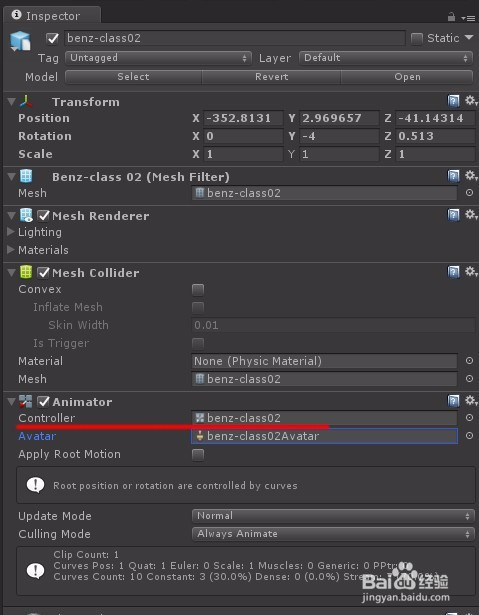Click the Avatar field benz-class02Avatar
479x615 pixels.
click(x=324, y=436)
